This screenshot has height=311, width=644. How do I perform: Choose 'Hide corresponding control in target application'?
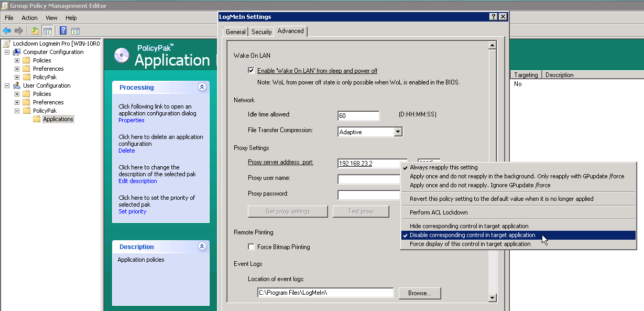coord(519,226)
